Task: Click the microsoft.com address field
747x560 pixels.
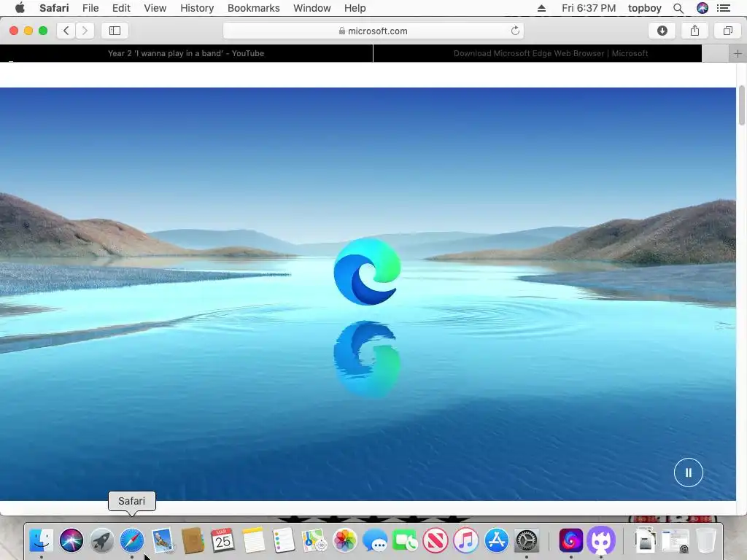Action: point(373,31)
